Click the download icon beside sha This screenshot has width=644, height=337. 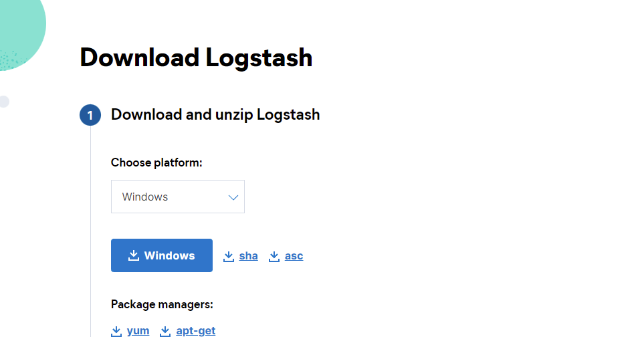click(229, 257)
